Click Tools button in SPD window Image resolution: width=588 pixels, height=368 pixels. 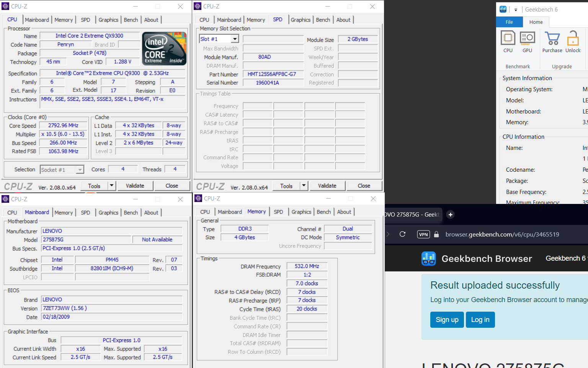pos(286,186)
